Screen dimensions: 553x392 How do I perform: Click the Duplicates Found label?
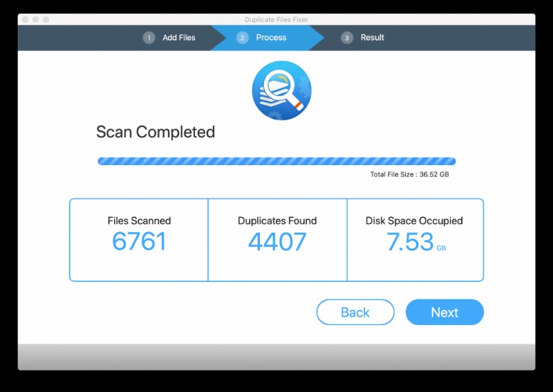[x=277, y=221]
